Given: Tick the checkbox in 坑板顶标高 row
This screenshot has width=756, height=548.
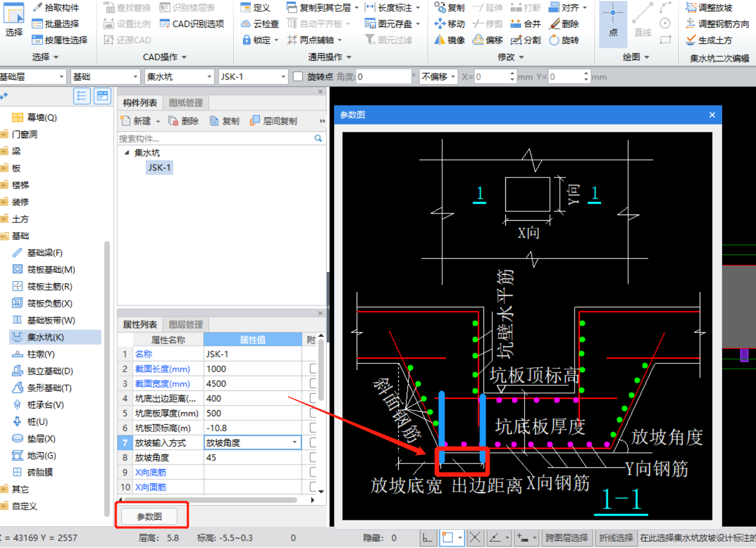Looking at the screenshot, I should (313, 428).
